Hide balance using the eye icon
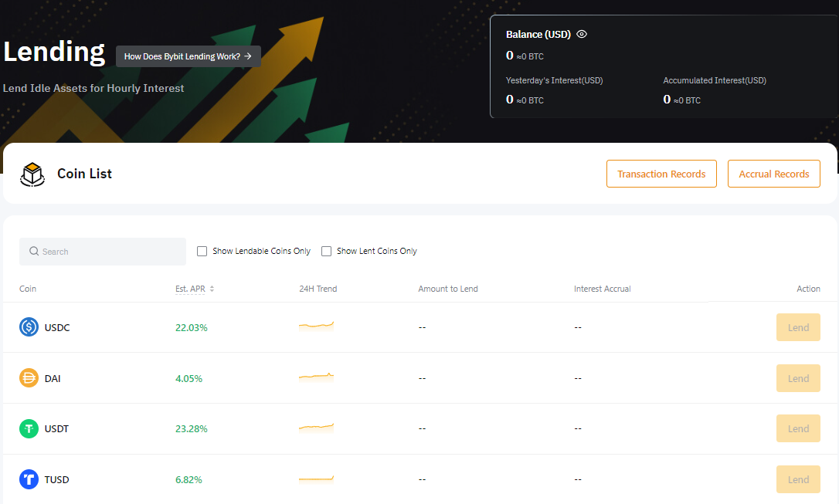This screenshot has height=504, width=839. tap(582, 35)
